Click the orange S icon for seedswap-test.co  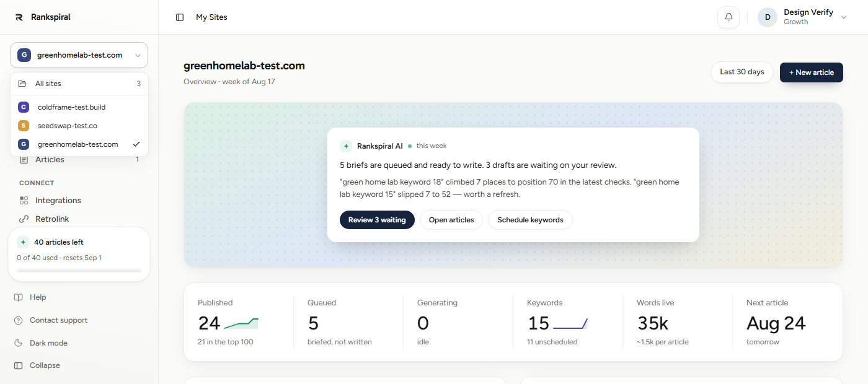[x=24, y=126]
